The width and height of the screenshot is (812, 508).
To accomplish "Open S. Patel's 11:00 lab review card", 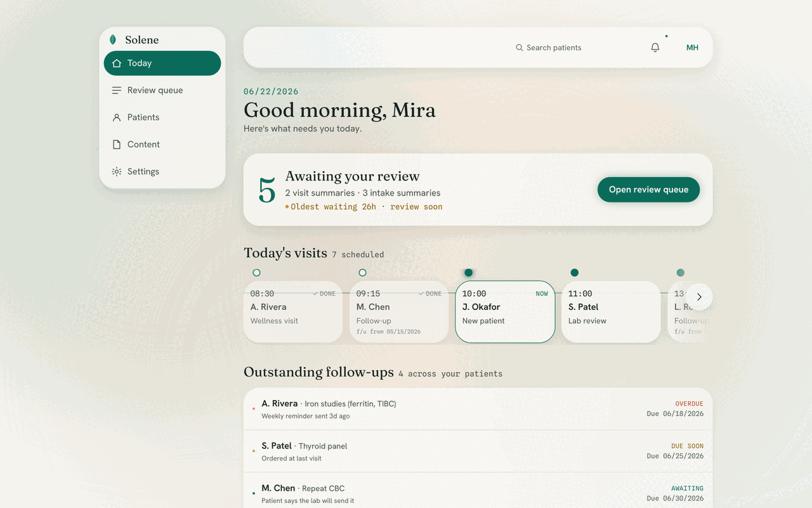I will 611,312.
